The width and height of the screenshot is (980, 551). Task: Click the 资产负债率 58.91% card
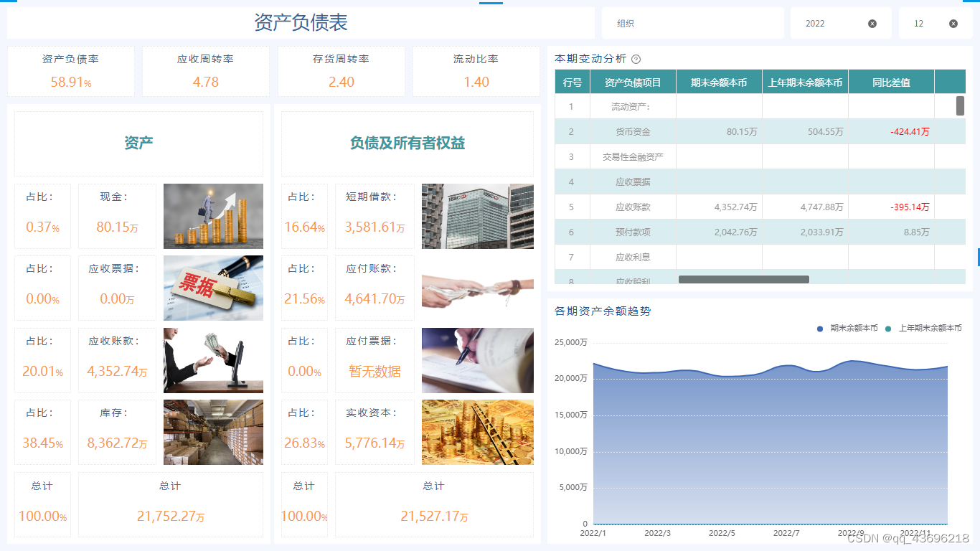tap(71, 71)
